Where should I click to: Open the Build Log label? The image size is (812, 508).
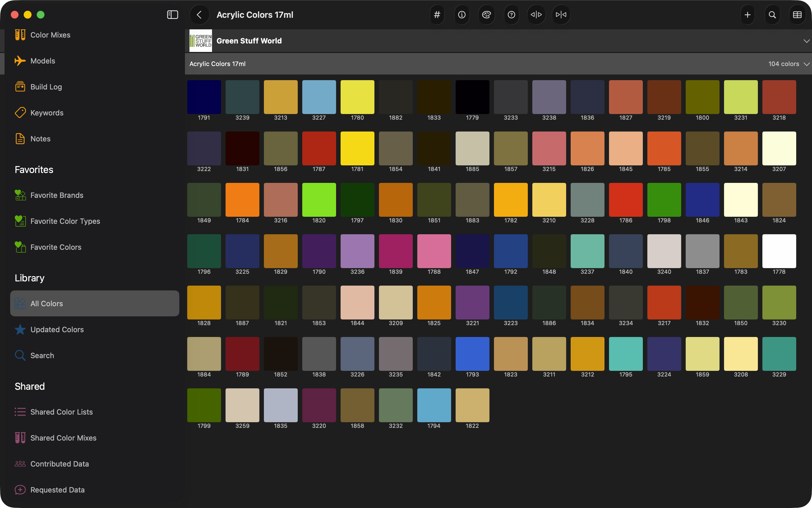pos(46,87)
